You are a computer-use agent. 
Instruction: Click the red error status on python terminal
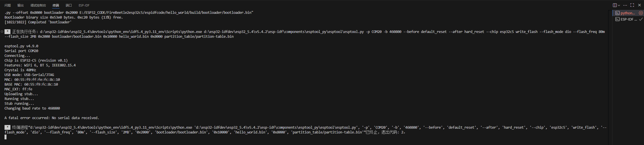(641, 13)
